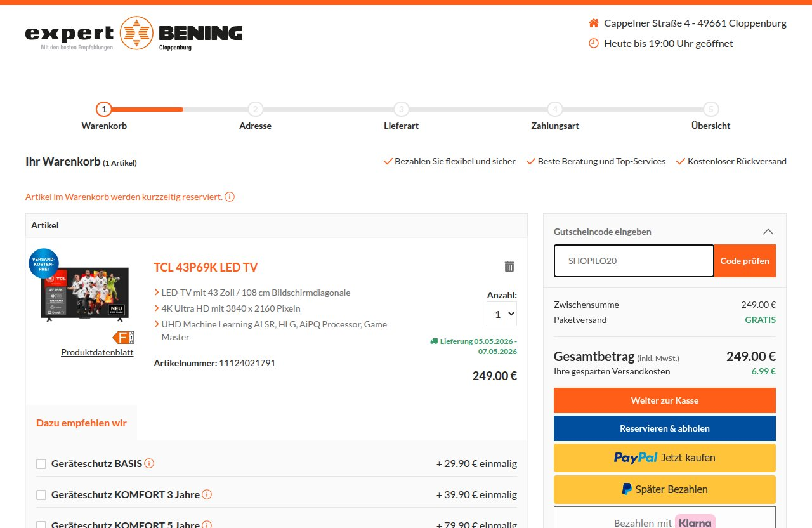Click the Versandkostenfrei blue badge

coord(44,263)
